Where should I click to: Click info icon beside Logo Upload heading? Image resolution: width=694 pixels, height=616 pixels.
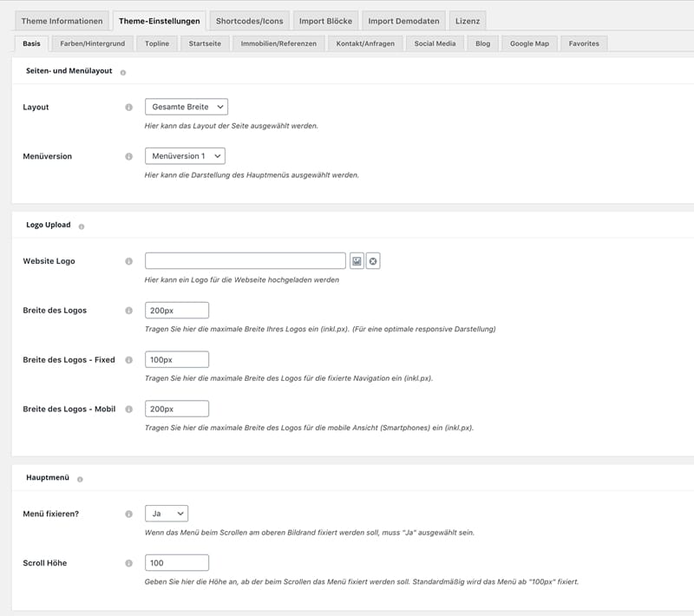(82, 226)
